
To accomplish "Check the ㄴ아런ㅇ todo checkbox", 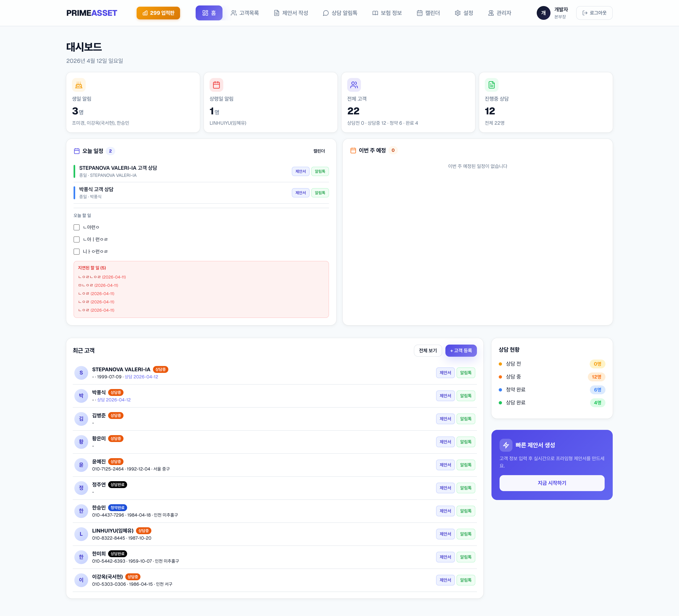I will (76, 227).
